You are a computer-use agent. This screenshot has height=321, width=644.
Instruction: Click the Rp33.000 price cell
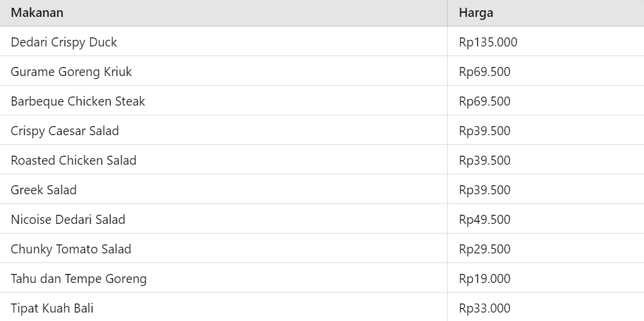click(485, 308)
